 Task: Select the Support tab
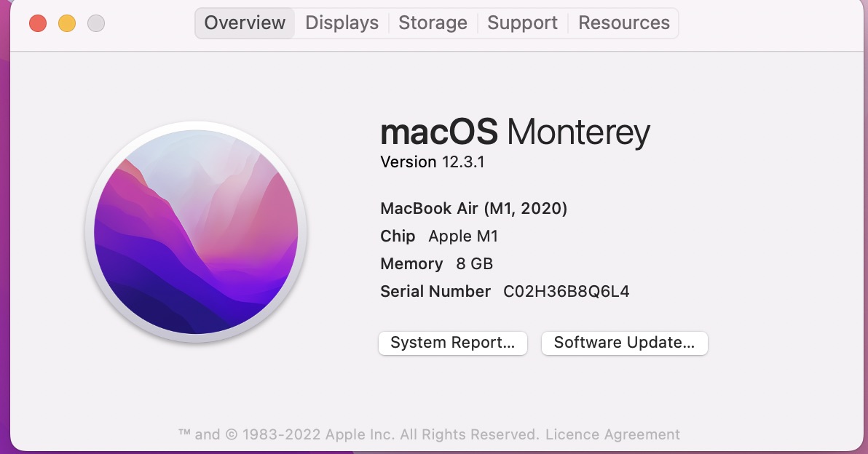[522, 23]
